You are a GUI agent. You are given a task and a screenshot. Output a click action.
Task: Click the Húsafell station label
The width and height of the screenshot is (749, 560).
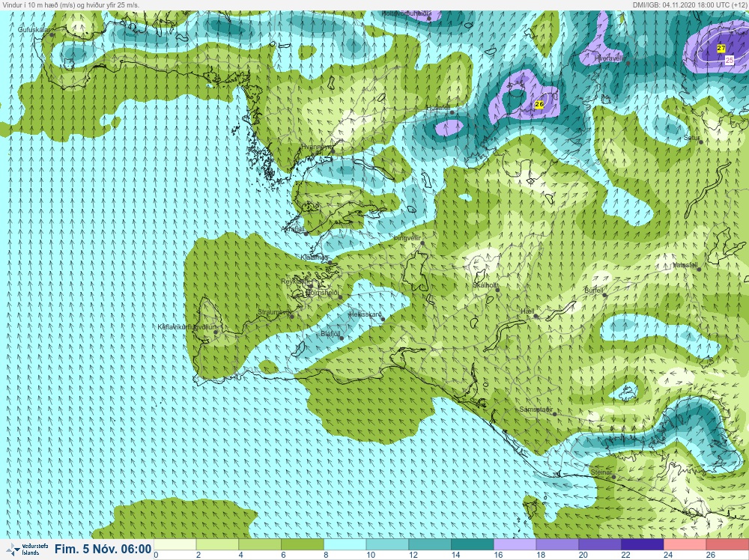438,109
